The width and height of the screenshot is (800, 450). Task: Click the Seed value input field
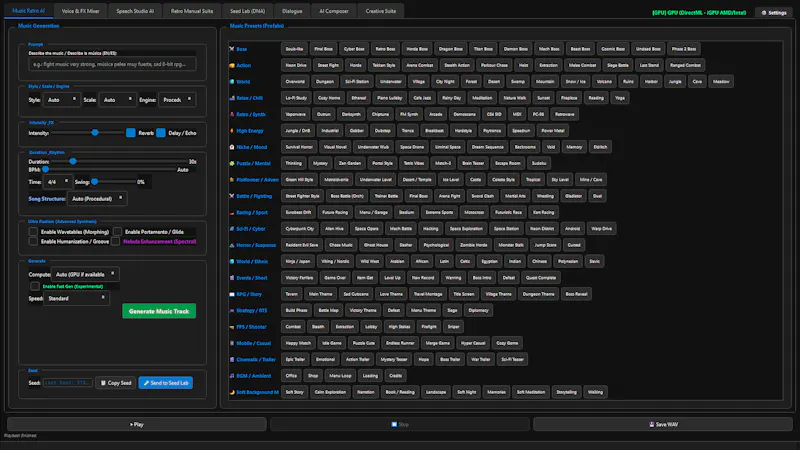67,383
